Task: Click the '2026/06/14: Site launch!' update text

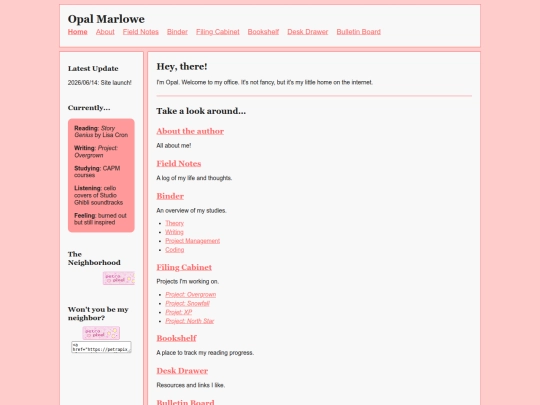Action: [x=100, y=83]
